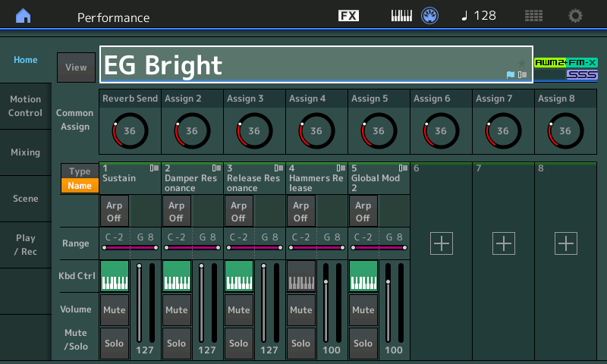Image resolution: width=607 pixels, height=364 pixels.
Task: Adjust the Hammers Release volume slider
Action: point(326,303)
